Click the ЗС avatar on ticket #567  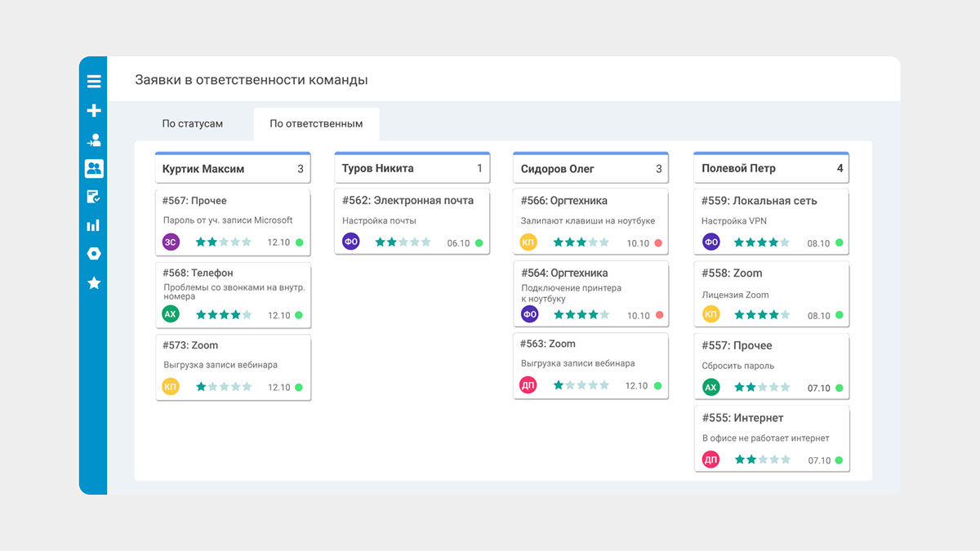[x=171, y=242]
